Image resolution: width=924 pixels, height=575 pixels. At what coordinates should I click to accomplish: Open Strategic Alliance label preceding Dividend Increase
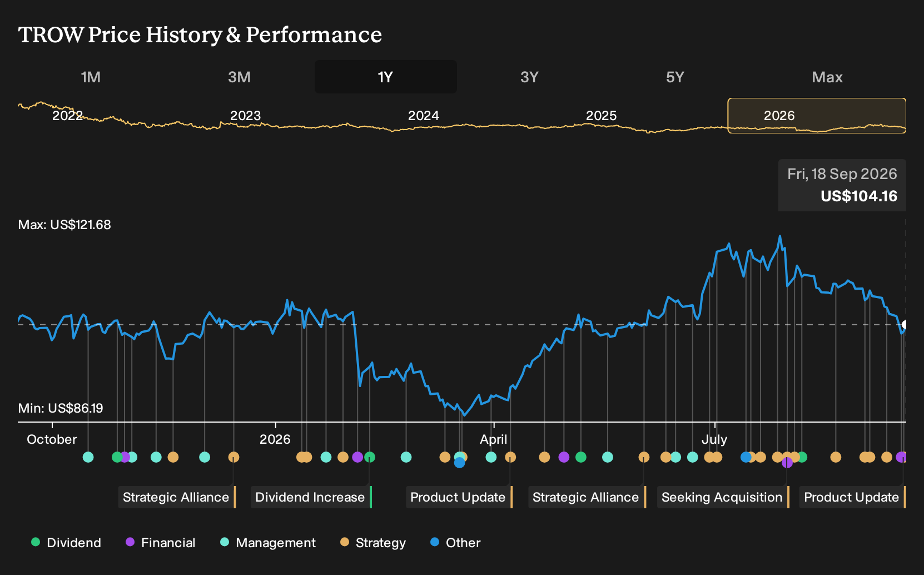pos(177,497)
